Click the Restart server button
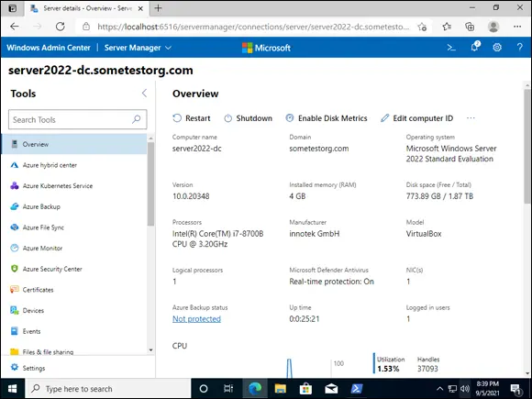Image resolution: width=532 pixels, height=399 pixels. click(x=192, y=118)
